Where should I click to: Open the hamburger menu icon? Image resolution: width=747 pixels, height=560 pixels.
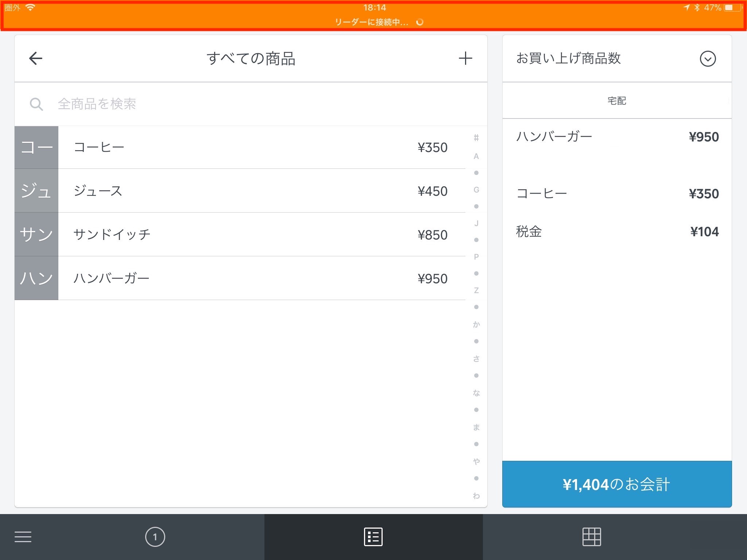23,537
